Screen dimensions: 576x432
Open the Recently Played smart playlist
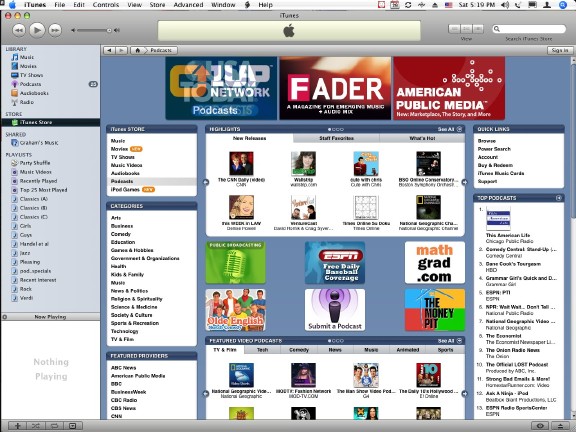pyautogui.click(x=38, y=181)
